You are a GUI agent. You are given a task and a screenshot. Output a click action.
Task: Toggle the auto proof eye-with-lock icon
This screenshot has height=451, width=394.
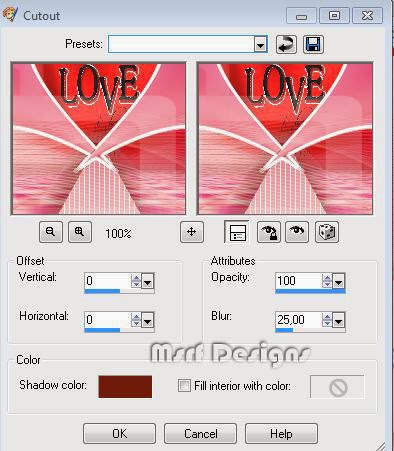click(269, 232)
